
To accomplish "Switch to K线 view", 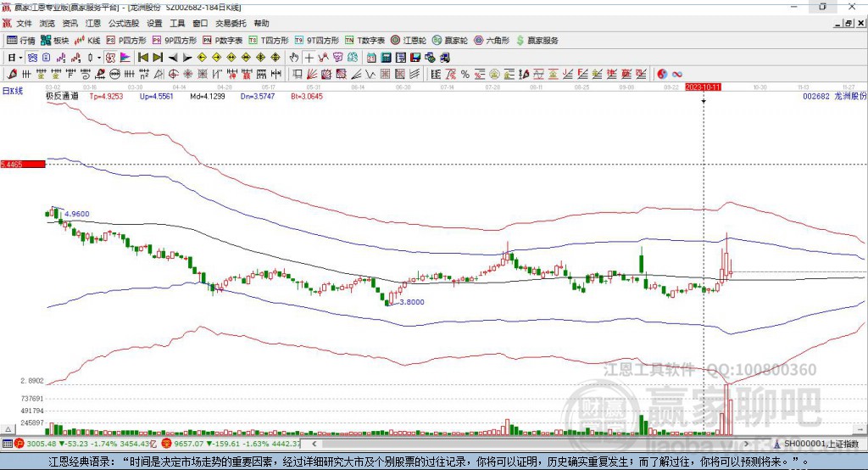I will (x=87, y=41).
